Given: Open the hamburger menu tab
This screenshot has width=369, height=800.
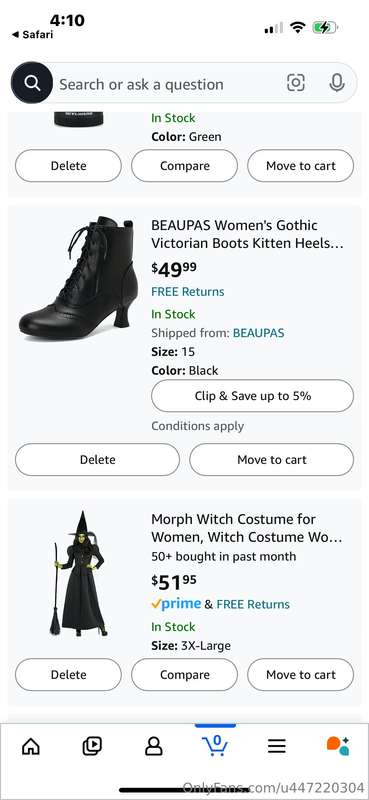Looking at the screenshot, I should pyautogui.click(x=277, y=746).
